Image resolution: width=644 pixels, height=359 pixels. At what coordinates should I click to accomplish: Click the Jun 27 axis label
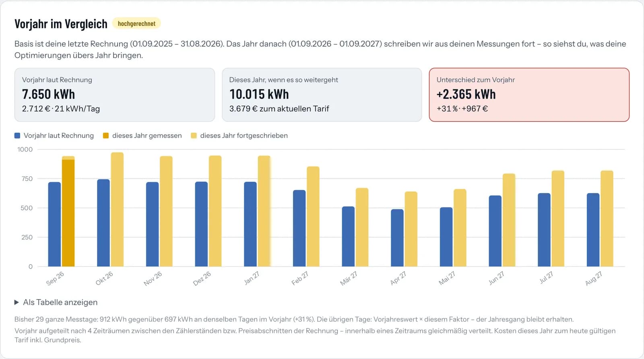[x=496, y=278]
